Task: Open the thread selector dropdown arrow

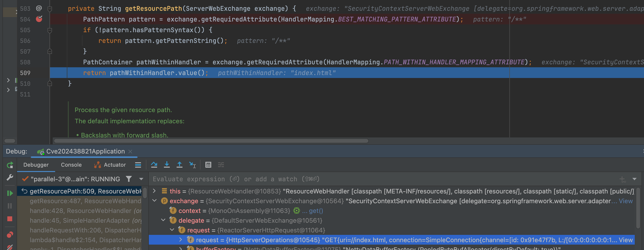Action: 141,179
